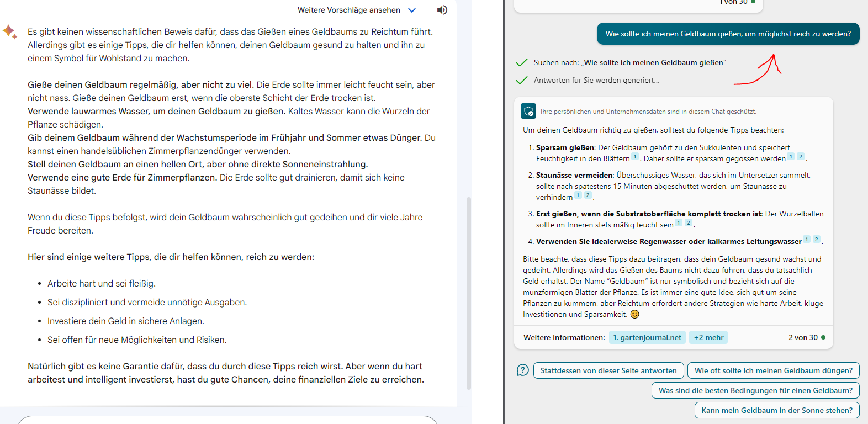868x424 pixels.
Task: Click the green checkmark beside 'Suchen nach'
Action: coord(521,62)
